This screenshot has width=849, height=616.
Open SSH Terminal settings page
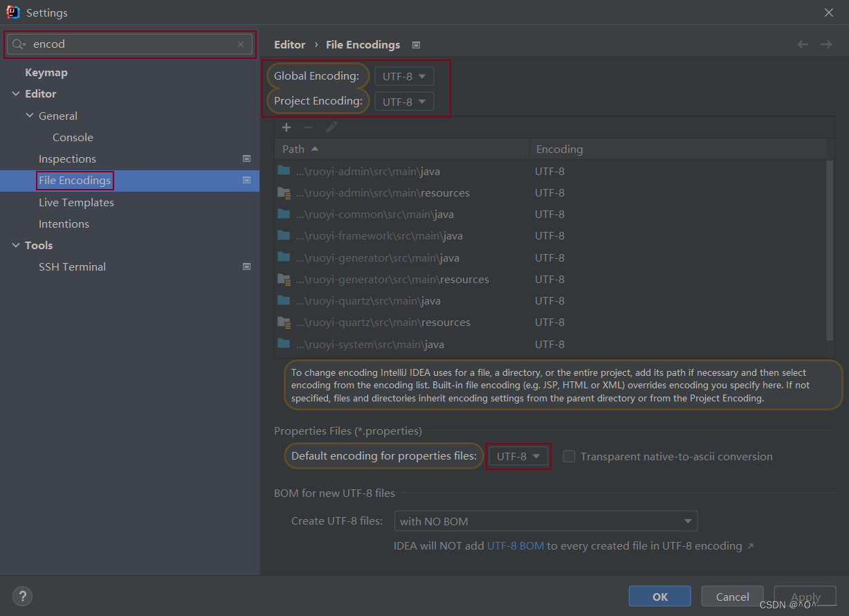click(x=72, y=266)
